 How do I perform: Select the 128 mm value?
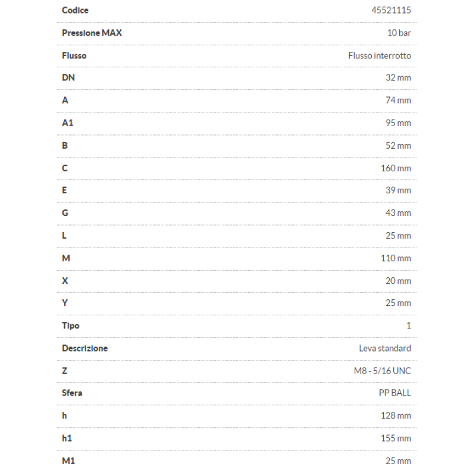tap(396, 415)
